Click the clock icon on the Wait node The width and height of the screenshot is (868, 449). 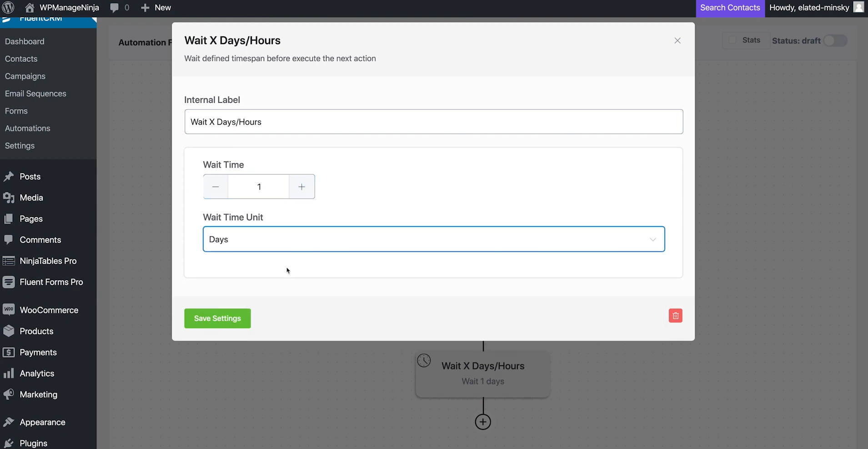(x=424, y=360)
